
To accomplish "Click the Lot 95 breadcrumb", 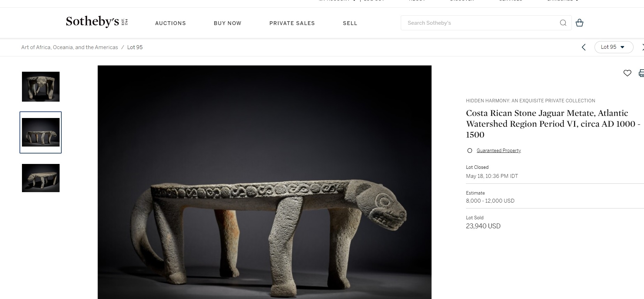I will tap(135, 47).
